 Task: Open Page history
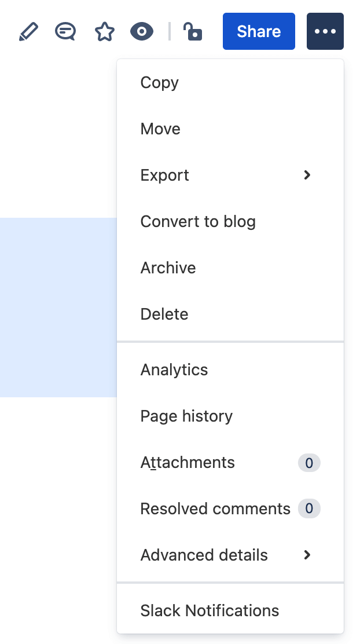[x=186, y=416]
